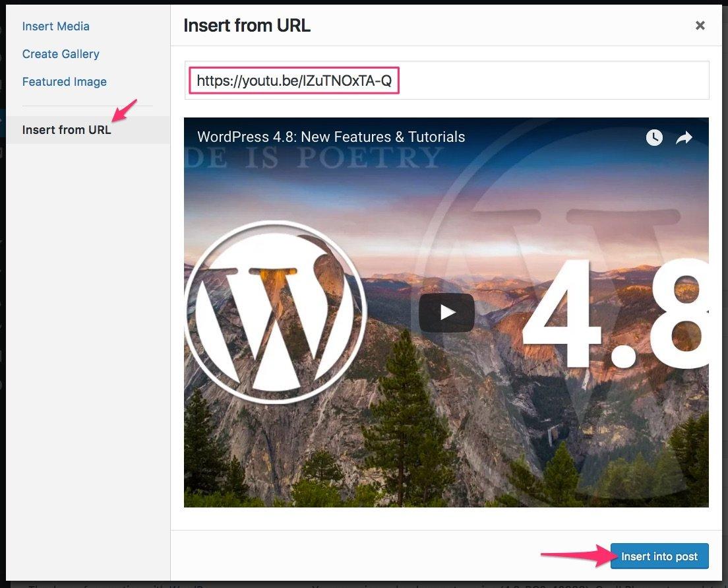Open the video title WordPress 4.8 link
The width and height of the screenshot is (728, 588).
point(331,137)
